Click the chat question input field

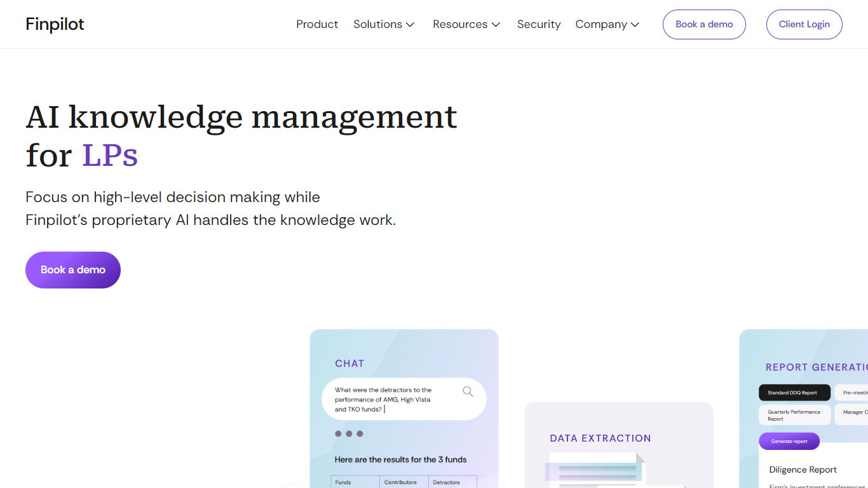click(x=404, y=400)
